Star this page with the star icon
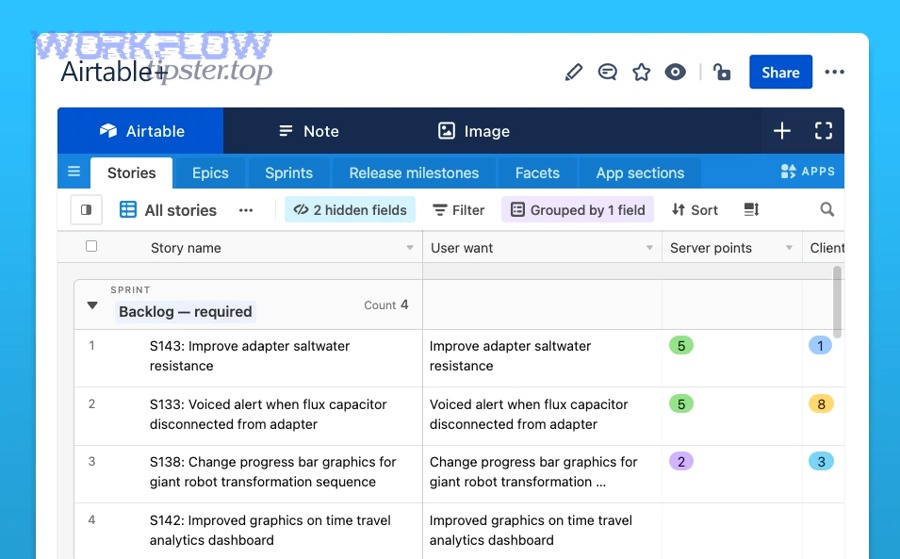The height and width of the screenshot is (559, 900). coord(641,72)
